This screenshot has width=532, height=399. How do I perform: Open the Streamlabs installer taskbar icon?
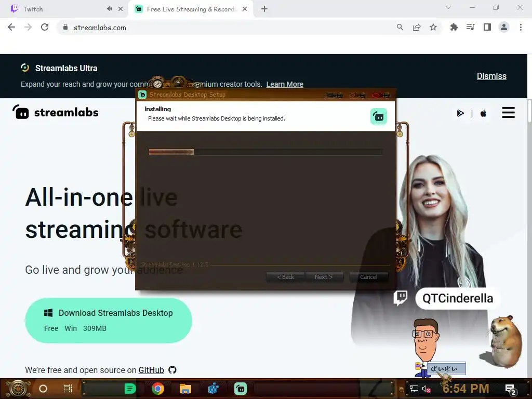[x=241, y=389]
